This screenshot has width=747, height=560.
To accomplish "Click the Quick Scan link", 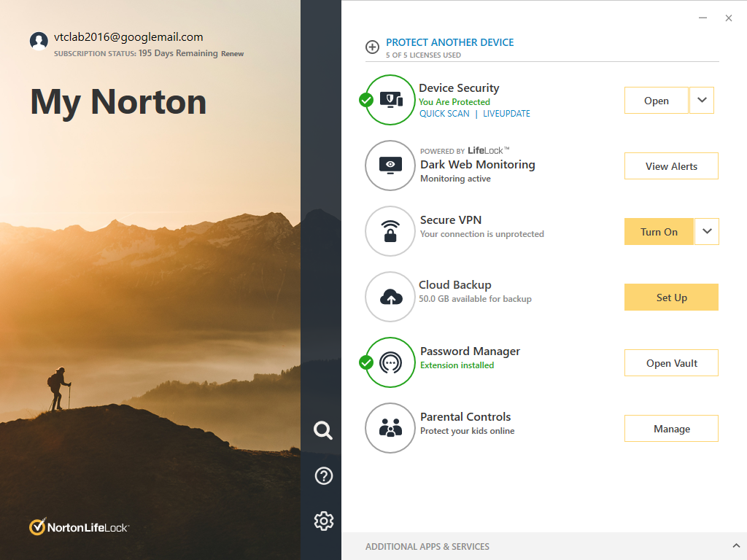I will (444, 114).
